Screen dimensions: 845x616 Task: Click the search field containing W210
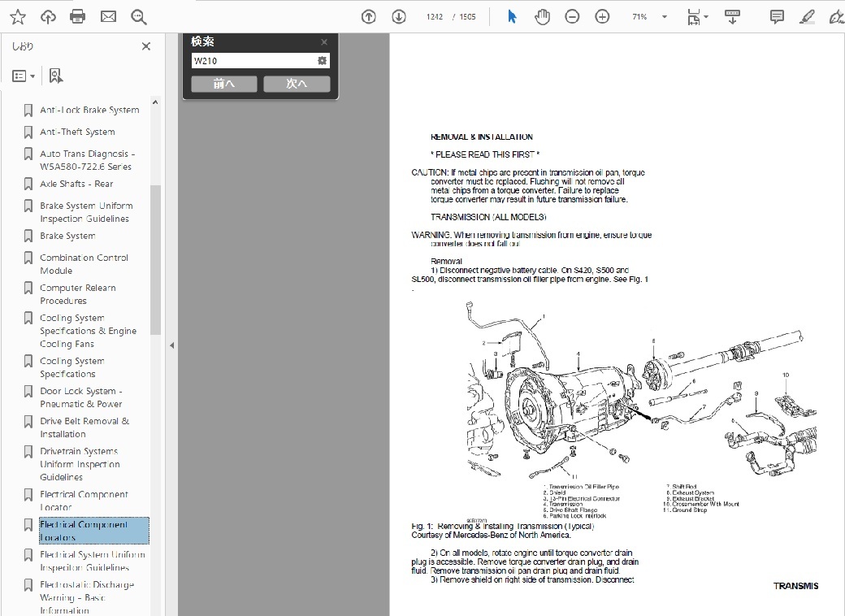253,61
